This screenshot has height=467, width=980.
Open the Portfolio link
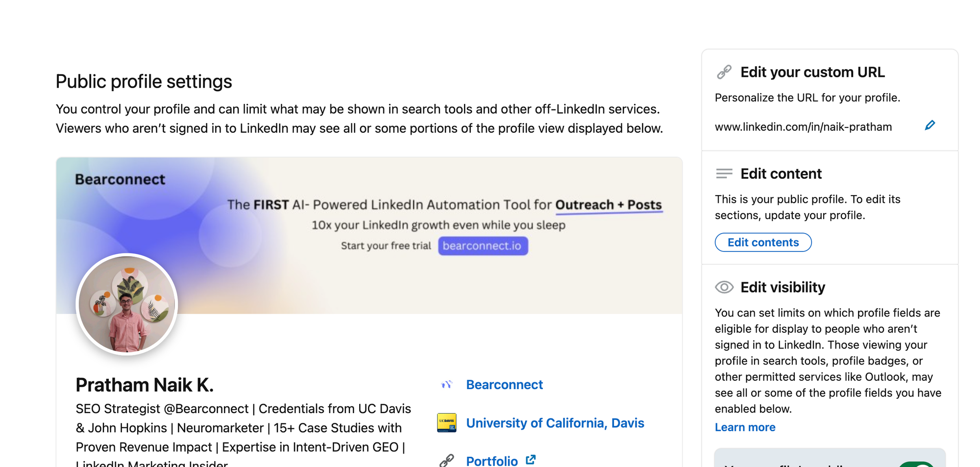[x=491, y=461]
